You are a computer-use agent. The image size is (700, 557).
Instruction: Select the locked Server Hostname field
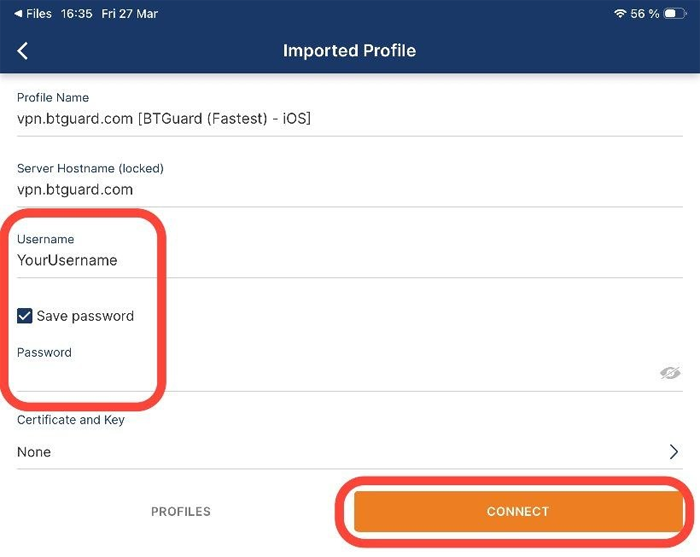(x=340, y=190)
